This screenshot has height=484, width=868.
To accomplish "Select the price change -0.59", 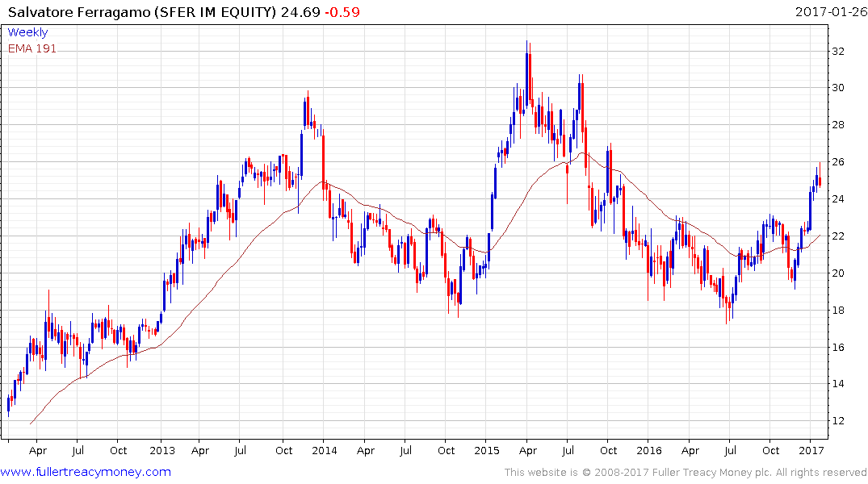I will [x=342, y=11].
